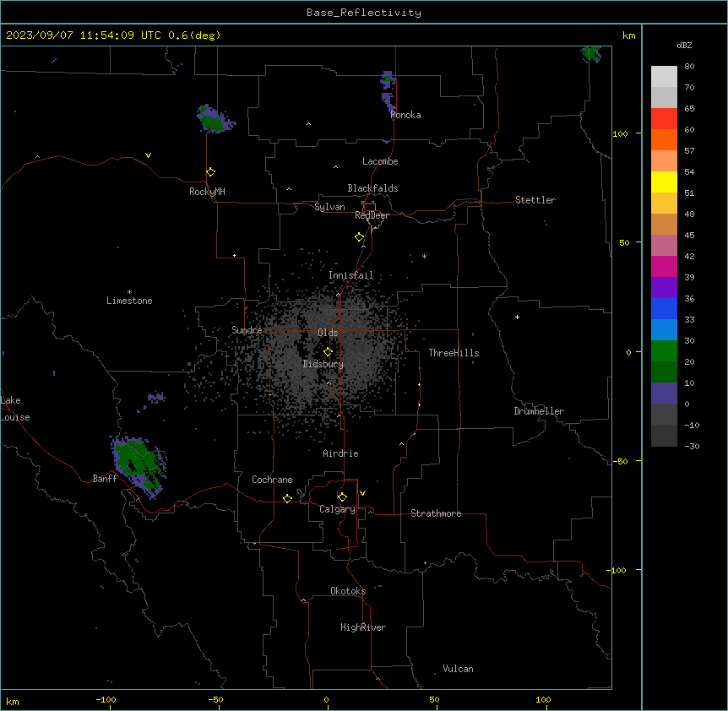Click the Lacombe city label

pos(380,161)
